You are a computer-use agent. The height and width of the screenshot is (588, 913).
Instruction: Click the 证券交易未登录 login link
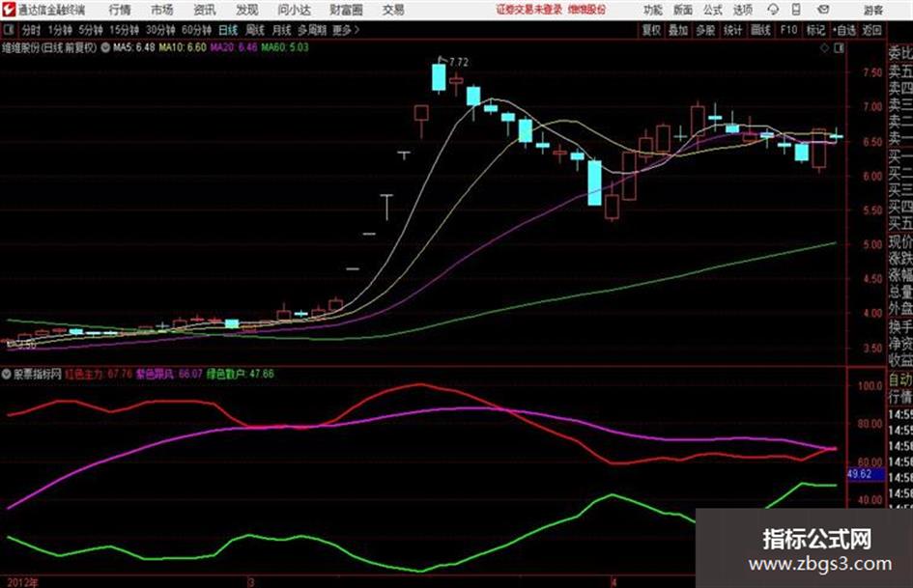pyautogui.click(x=529, y=10)
